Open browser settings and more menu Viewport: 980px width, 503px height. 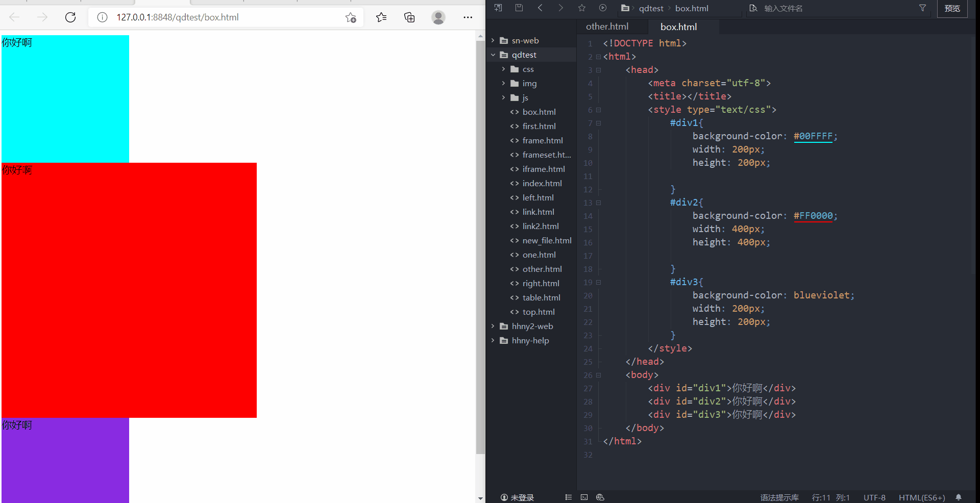tap(468, 17)
